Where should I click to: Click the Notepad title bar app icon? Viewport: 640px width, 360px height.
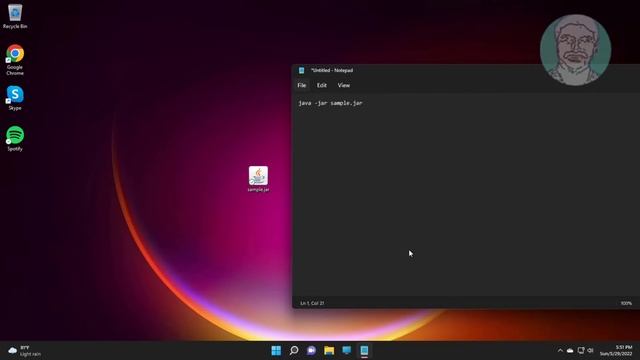(302, 70)
